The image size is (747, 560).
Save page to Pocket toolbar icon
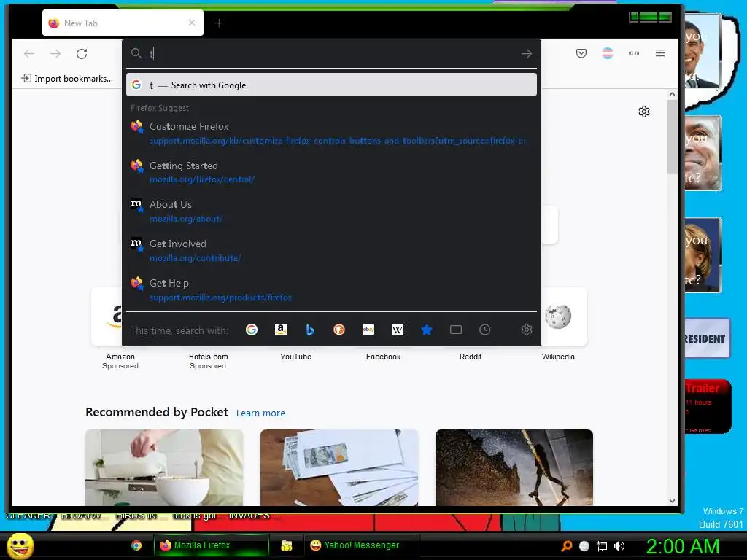click(x=581, y=53)
